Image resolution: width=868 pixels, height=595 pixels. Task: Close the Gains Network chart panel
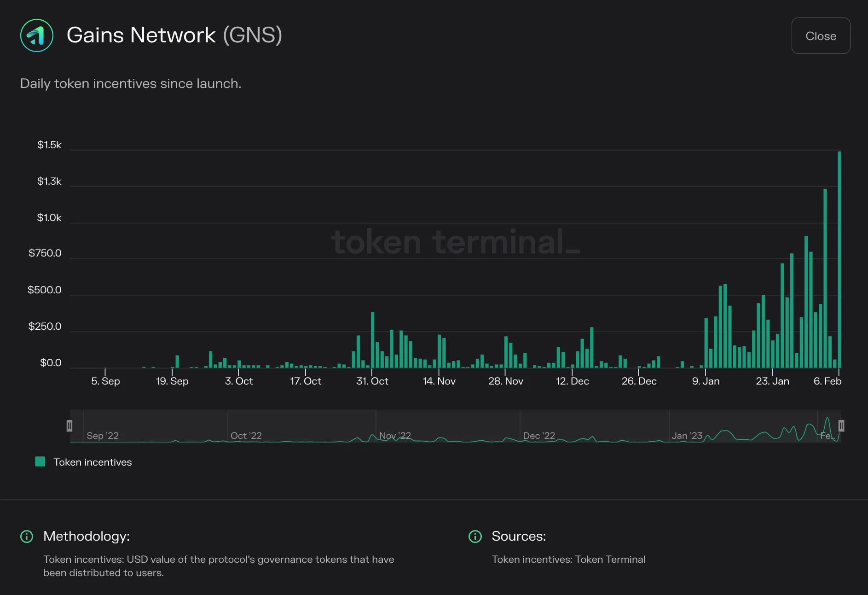[821, 36]
